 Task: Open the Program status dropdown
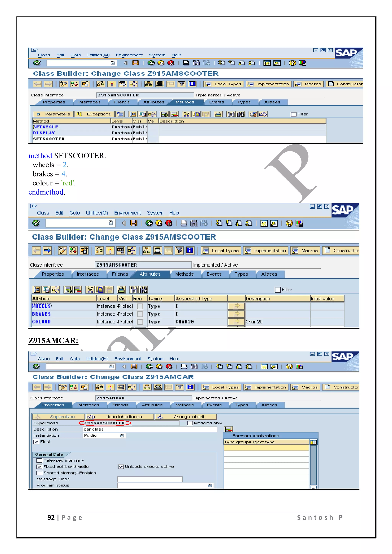pyautogui.click(x=210, y=485)
